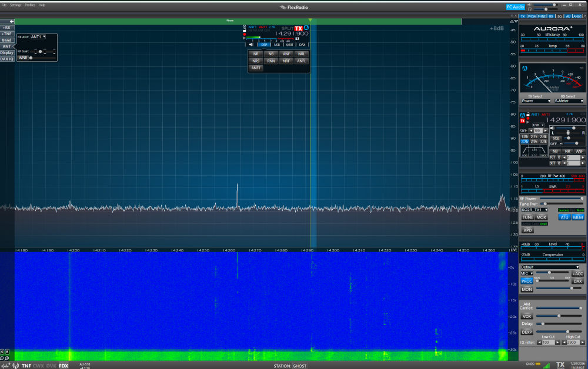Select the 2.7k filter preset
This screenshot has width=588, height=369.
(x=524, y=141)
